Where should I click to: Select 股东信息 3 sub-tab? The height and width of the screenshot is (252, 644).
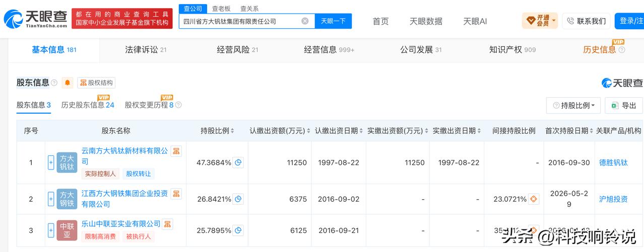34,105
